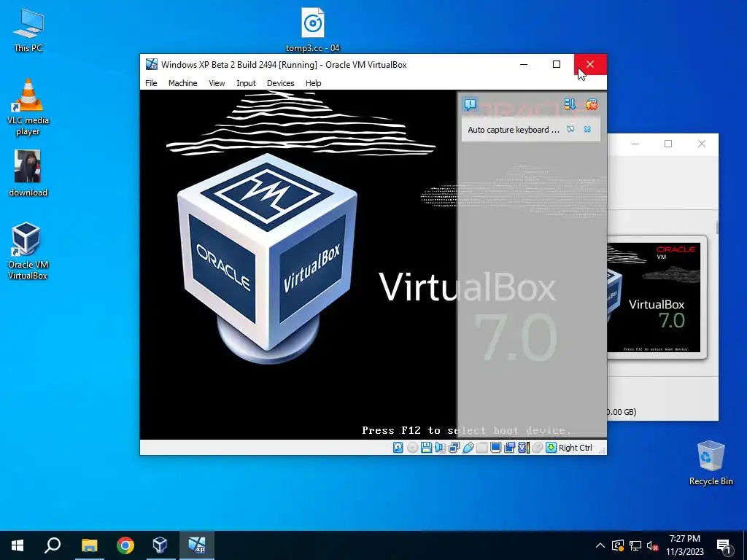Viewport: 747px width, 560px height.
Task: Click the VirtualBox Manager vertical scrollbar
Action: tap(717, 227)
